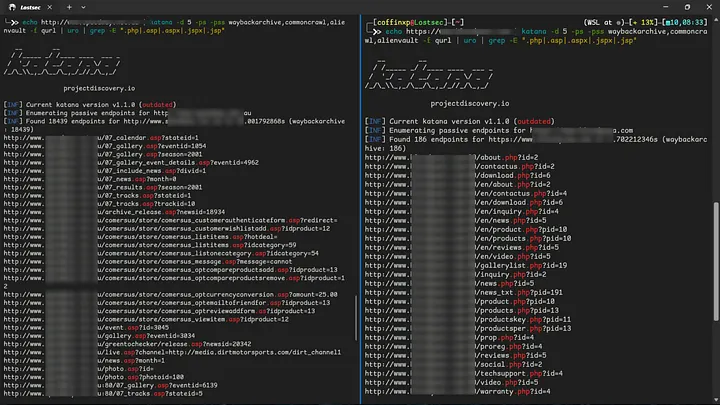
Task: Click the archive_release.asp?newsid=18934 line
Action: click(x=114, y=212)
